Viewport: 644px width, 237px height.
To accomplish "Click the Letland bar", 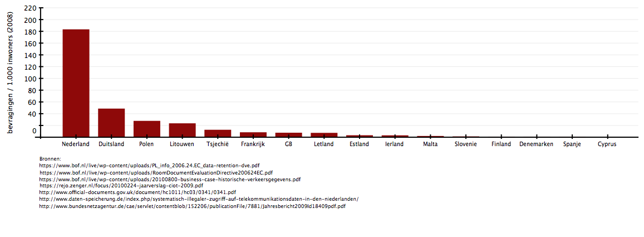I will [324, 134].
